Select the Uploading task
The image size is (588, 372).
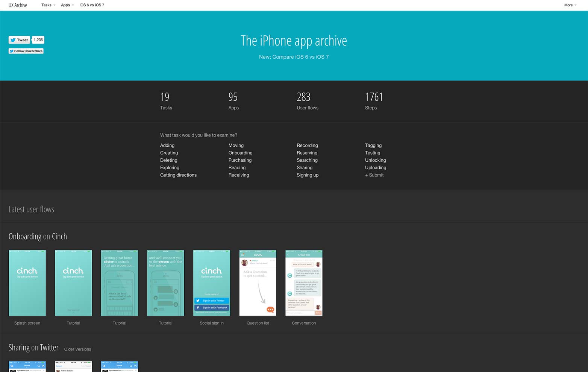[x=375, y=167]
